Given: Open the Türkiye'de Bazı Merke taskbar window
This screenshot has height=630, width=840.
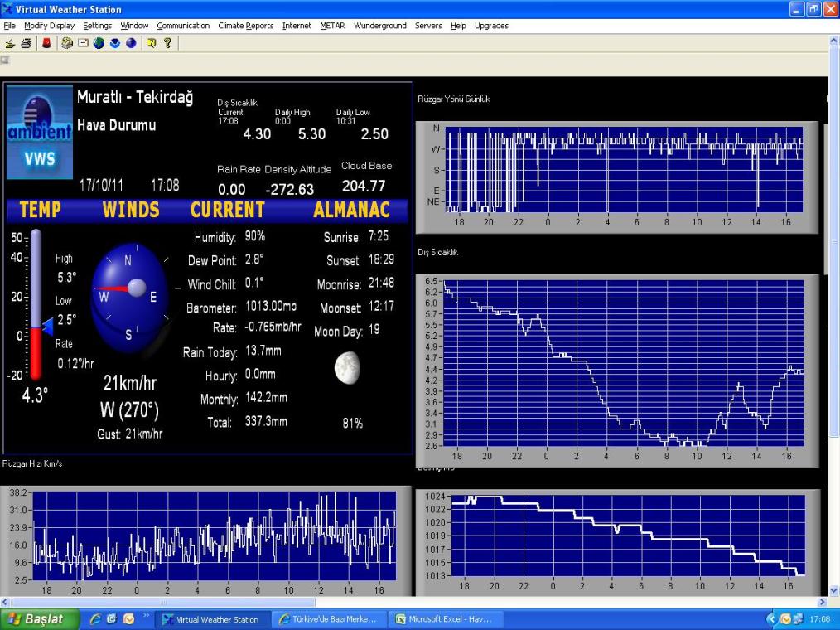Looking at the screenshot, I should [328, 619].
